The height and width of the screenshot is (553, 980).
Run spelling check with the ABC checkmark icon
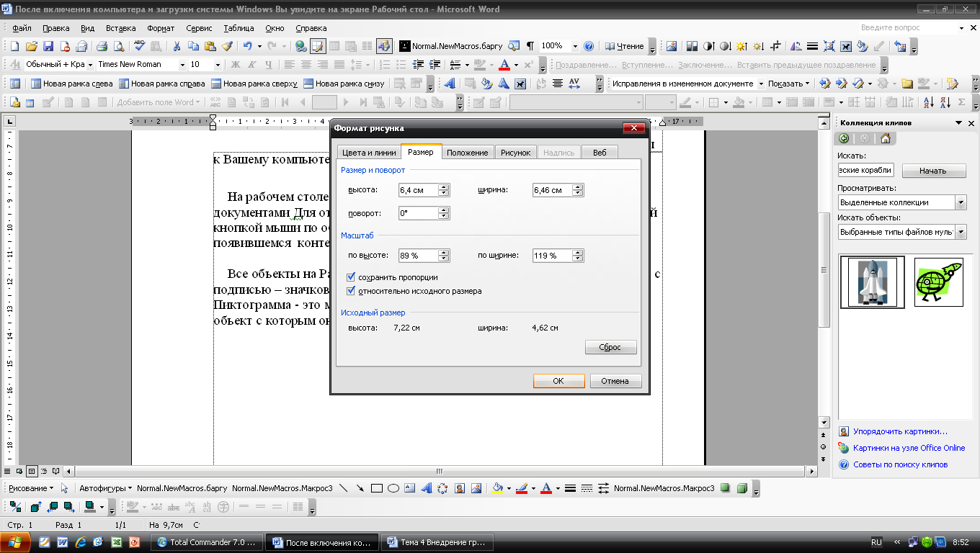(x=139, y=46)
